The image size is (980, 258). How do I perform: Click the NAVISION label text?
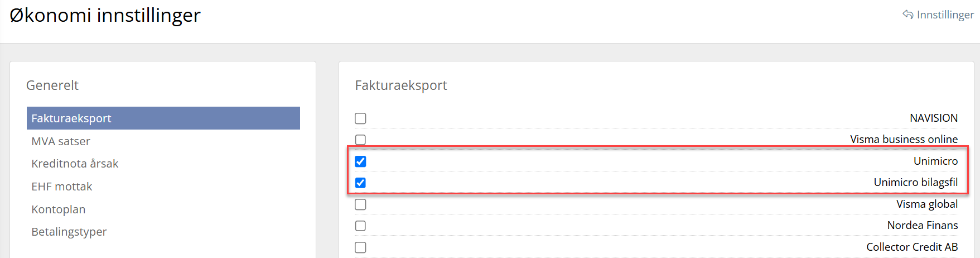pyautogui.click(x=933, y=118)
